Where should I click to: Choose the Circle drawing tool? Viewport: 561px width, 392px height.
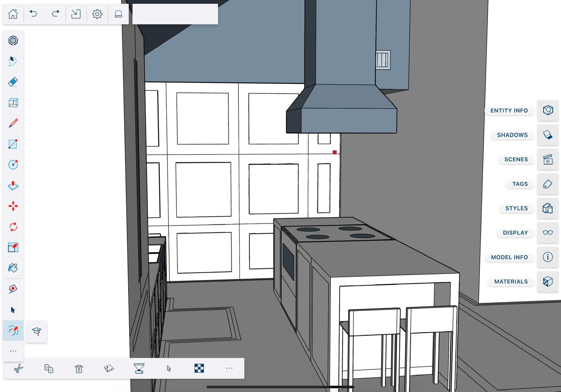click(13, 165)
